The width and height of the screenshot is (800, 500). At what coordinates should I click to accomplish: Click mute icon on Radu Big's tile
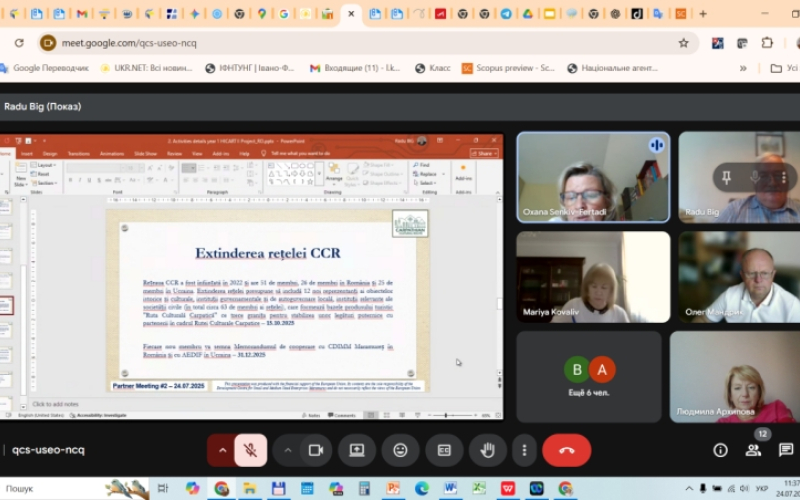[x=755, y=177]
